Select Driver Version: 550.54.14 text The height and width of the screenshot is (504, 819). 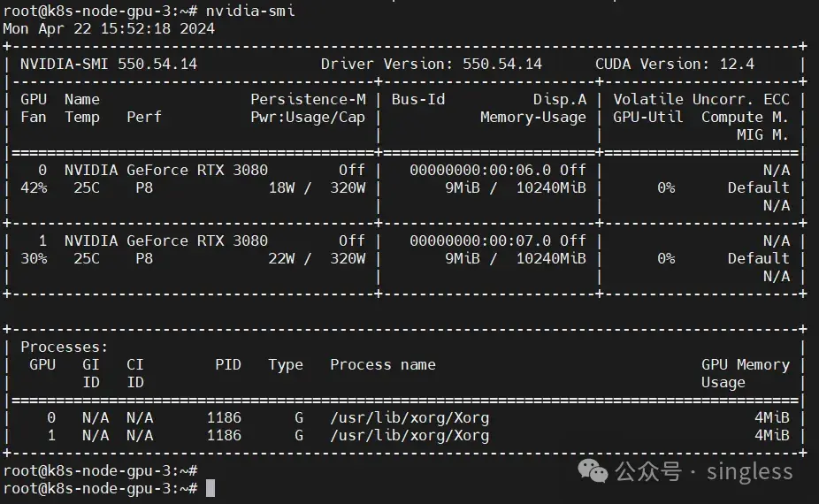[432, 64]
